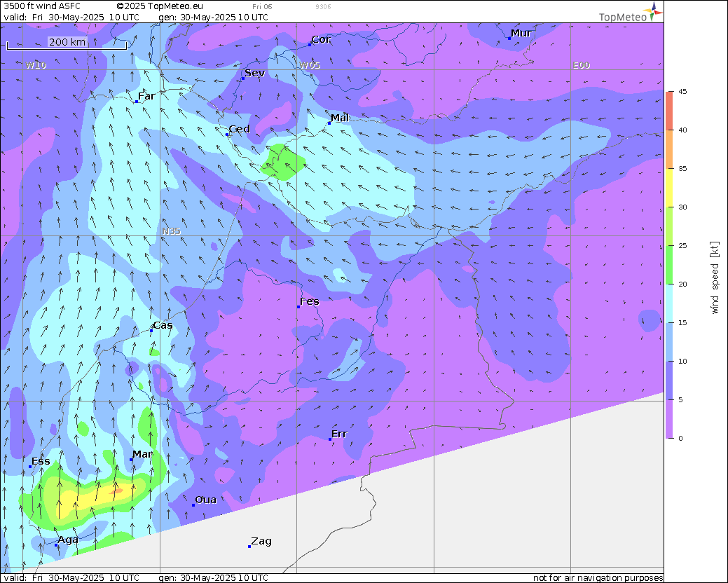This screenshot has width=728, height=583.
Task: Click the 45 kt legend value
Action: pos(682,91)
